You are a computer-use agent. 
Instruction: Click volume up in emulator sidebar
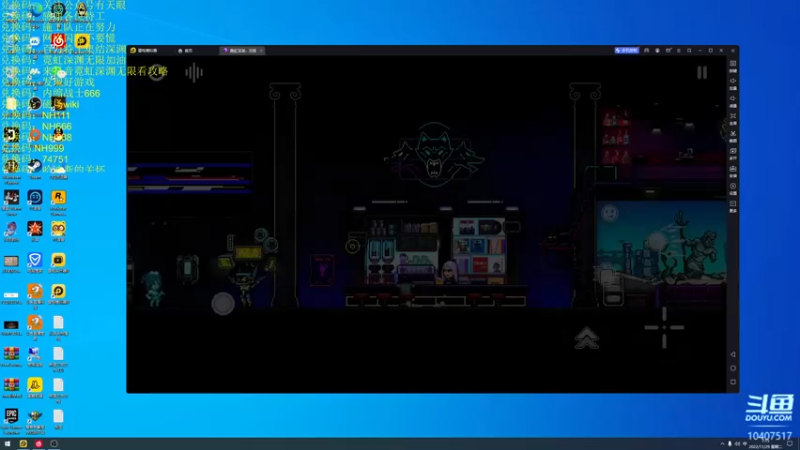tap(733, 82)
